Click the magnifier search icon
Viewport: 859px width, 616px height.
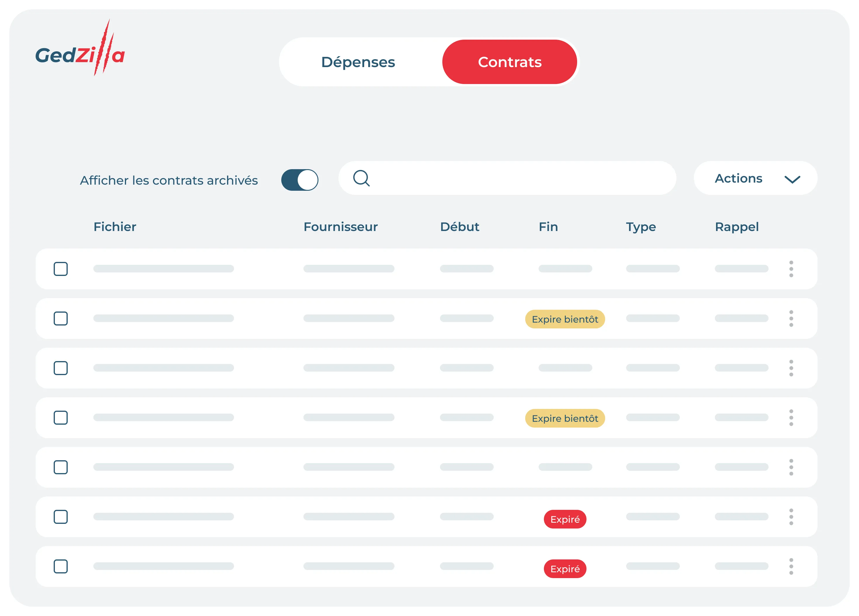361,178
